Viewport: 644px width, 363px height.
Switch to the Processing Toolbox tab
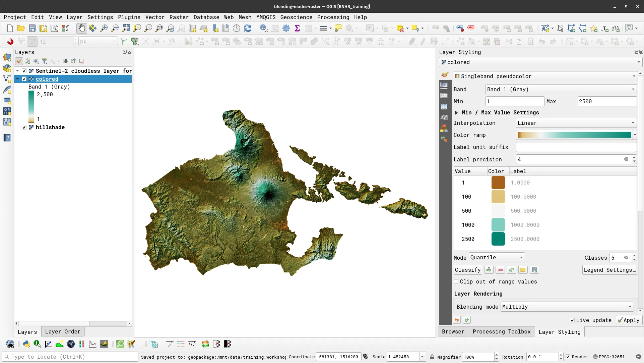[x=501, y=331]
